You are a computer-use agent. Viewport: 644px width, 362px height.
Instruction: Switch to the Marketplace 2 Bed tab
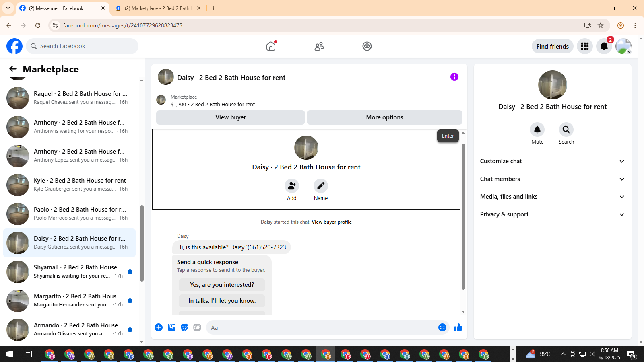[158, 8]
